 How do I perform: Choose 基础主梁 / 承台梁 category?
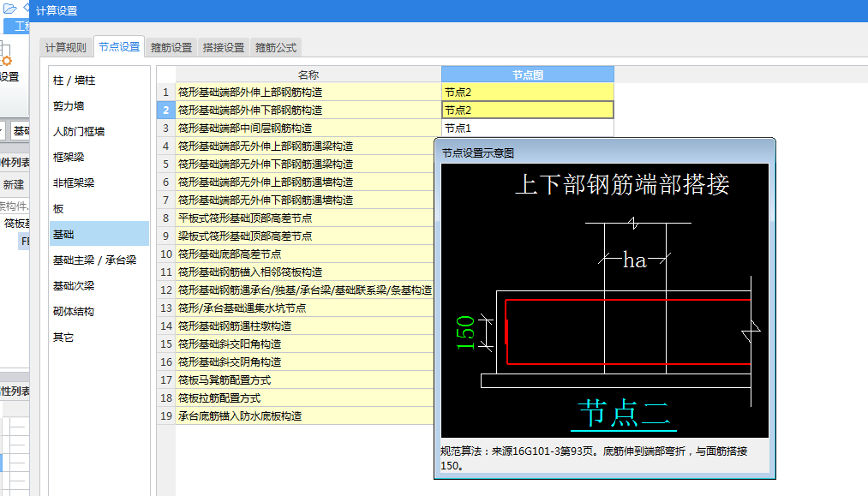point(99,260)
